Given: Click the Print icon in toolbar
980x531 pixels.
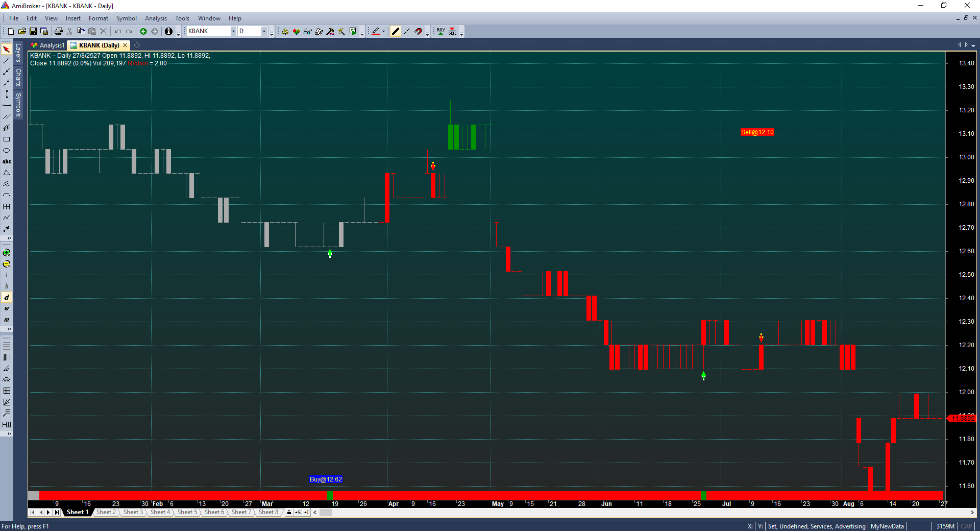Looking at the screenshot, I should coord(58,32).
